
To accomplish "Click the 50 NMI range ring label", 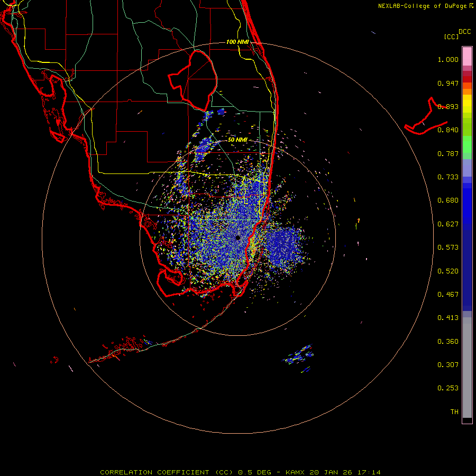I will click(237, 140).
